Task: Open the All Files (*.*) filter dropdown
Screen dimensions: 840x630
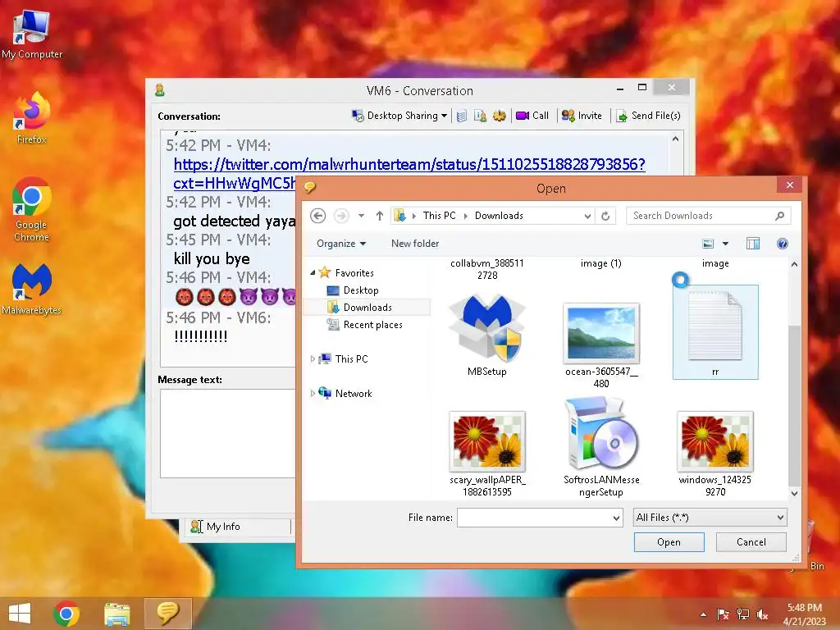Action: click(710, 518)
